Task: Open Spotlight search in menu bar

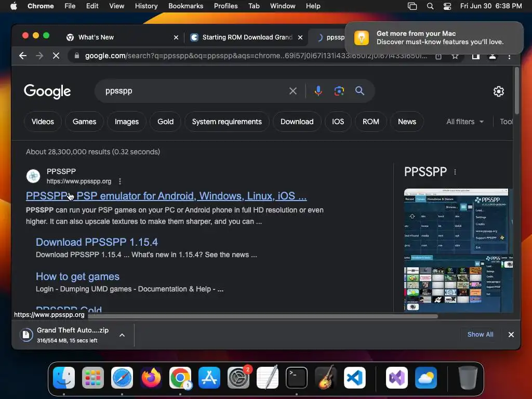Action: pyautogui.click(x=430, y=6)
